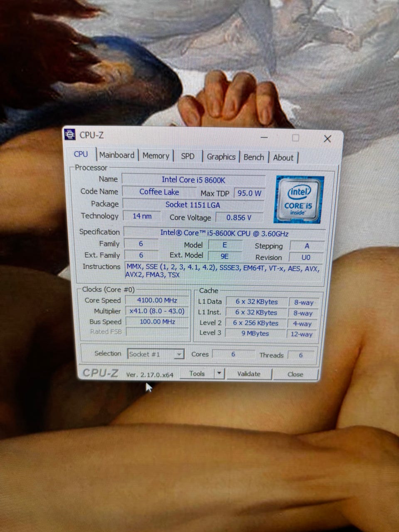
Task: Click the Multiplier value 'x41.0 (8.0 - 43.0)'
Action: pos(157,311)
